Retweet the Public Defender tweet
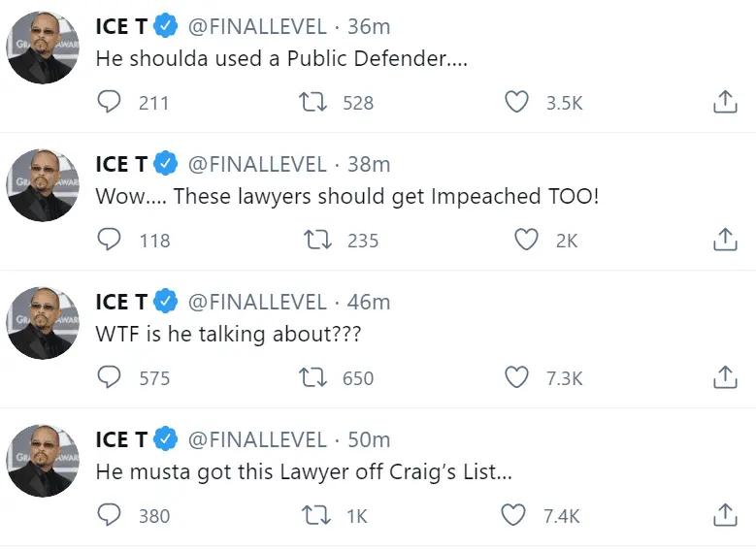The image size is (756, 550). pos(316,102)
